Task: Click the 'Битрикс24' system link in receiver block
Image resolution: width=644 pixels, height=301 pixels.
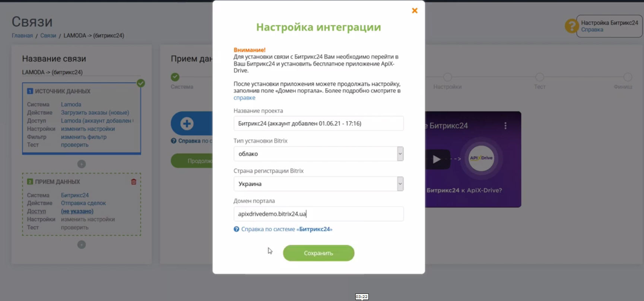Action: [x=75, y=195]
